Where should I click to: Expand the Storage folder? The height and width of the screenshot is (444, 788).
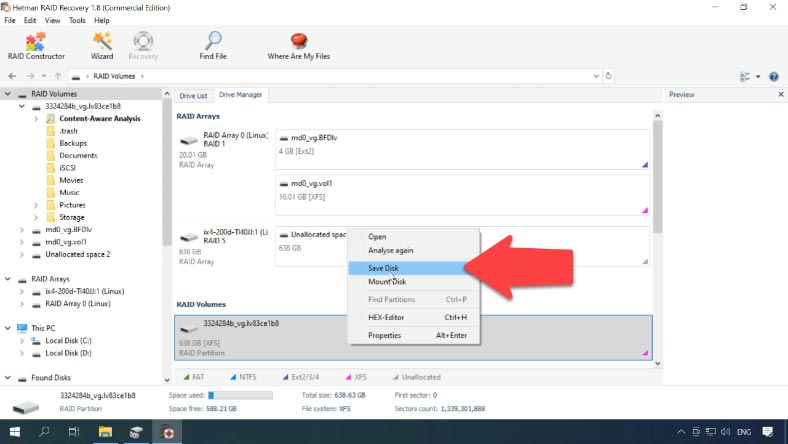click(x=36, y=217)
